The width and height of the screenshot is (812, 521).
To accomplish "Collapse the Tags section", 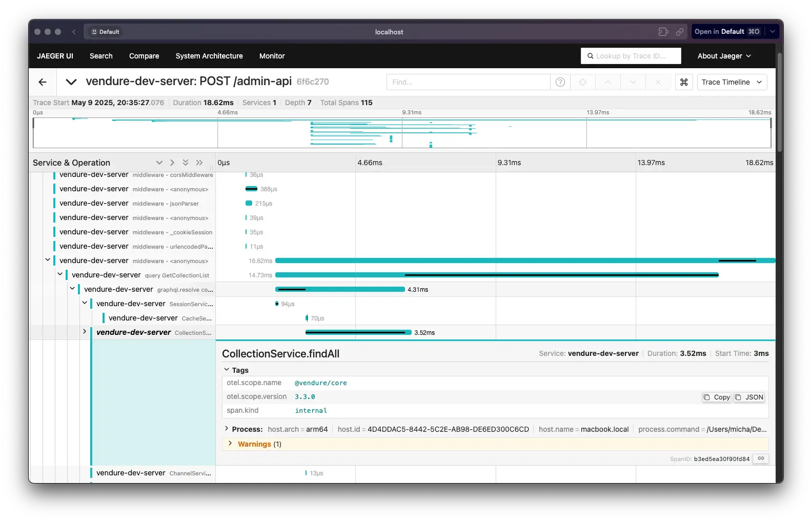I will (x=227, y=370).
